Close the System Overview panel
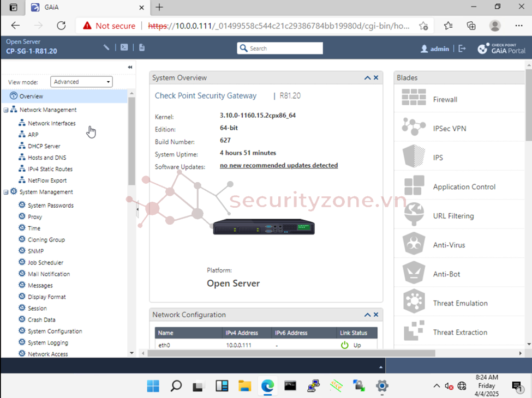 tap(376, 78)
